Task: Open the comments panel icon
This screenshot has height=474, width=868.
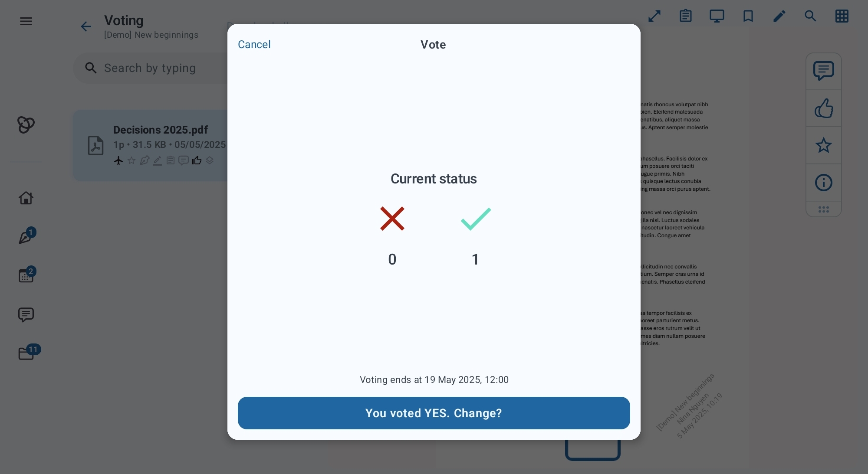Action: tap(823, 71)
